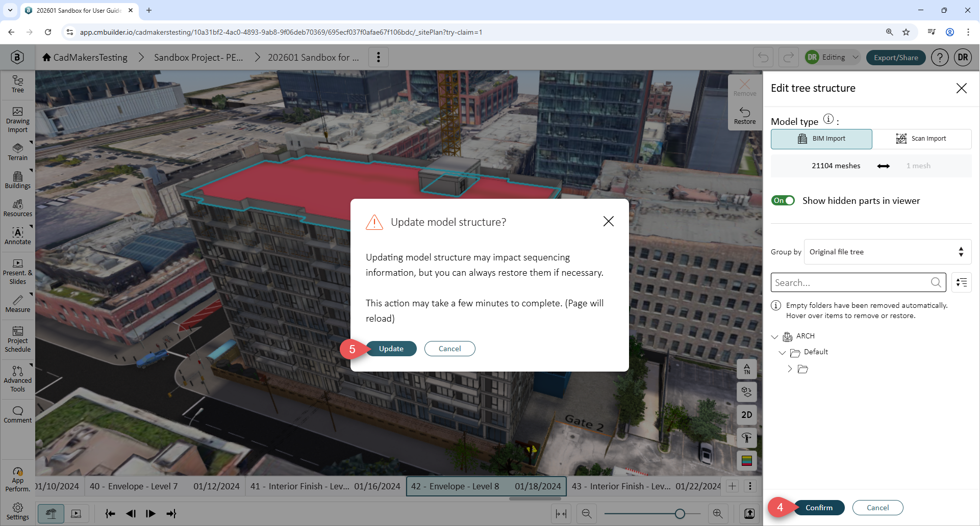Open the Buildings tool
Viewport: 980px width, 526px height.
click(x=18, y=179)
